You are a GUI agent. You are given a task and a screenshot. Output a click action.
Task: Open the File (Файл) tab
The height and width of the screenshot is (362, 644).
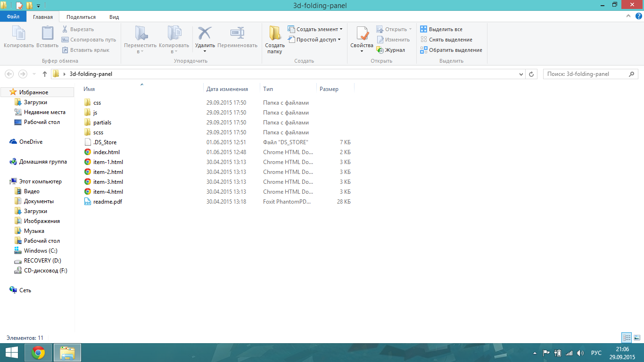(13, 17)
